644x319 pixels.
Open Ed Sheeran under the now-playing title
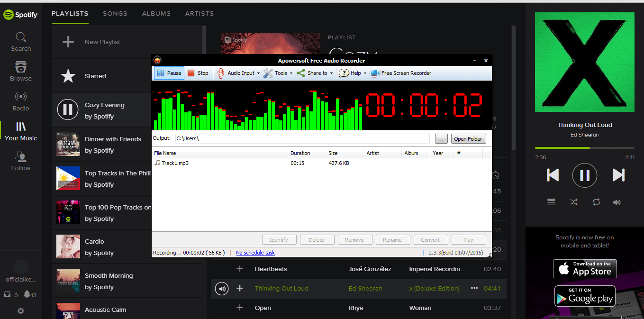pyautogui.click(x=584, y=135)
